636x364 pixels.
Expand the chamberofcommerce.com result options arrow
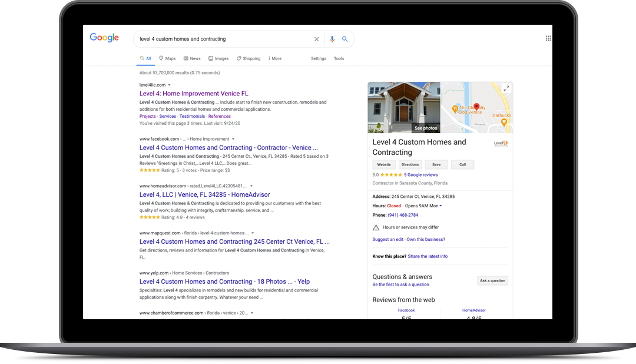coord(252,313)
